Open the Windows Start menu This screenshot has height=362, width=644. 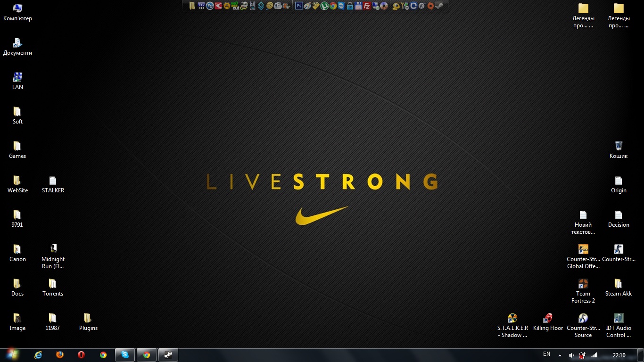point(12,355)
